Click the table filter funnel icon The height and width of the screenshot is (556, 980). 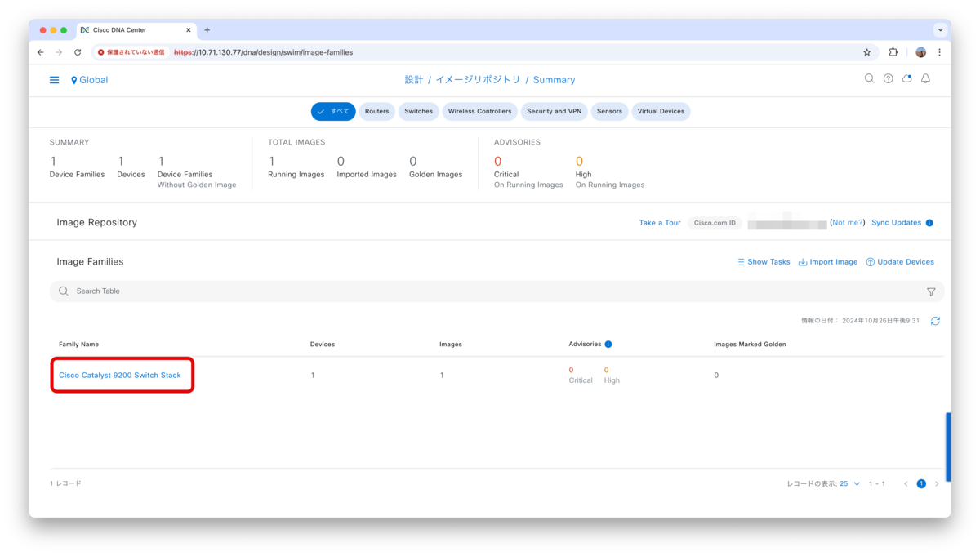click(x=931, y=291)
